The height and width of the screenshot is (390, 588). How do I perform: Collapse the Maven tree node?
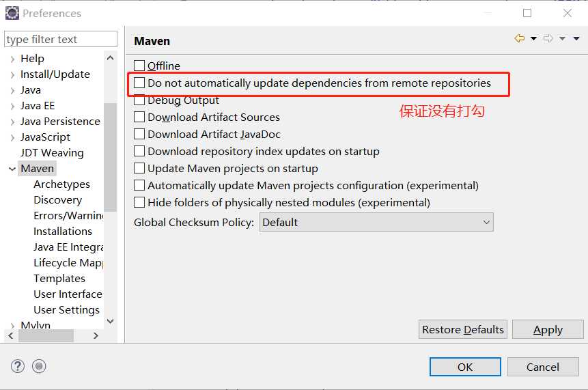pos(12,169)
